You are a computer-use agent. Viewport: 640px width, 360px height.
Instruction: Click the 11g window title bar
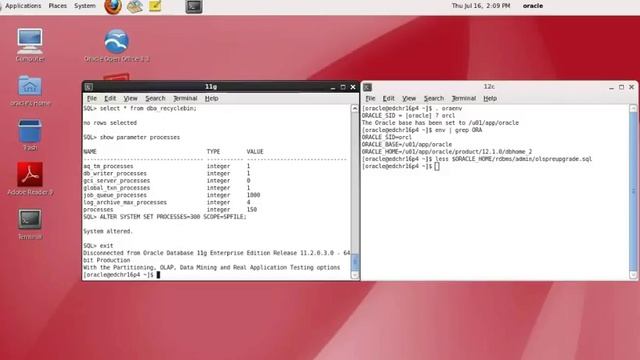[211, 87]
